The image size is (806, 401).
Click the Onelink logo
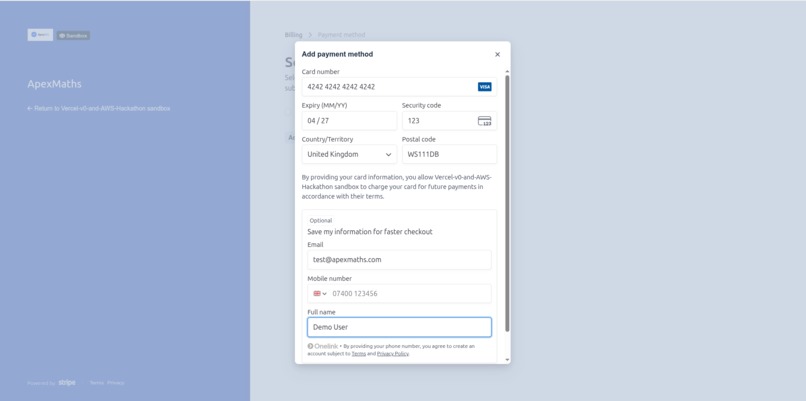323,347
